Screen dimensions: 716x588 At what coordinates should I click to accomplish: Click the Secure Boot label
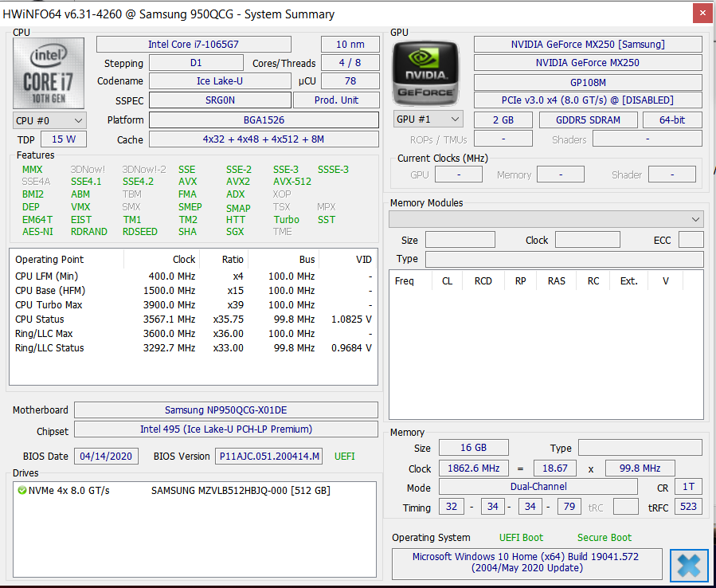604,538
